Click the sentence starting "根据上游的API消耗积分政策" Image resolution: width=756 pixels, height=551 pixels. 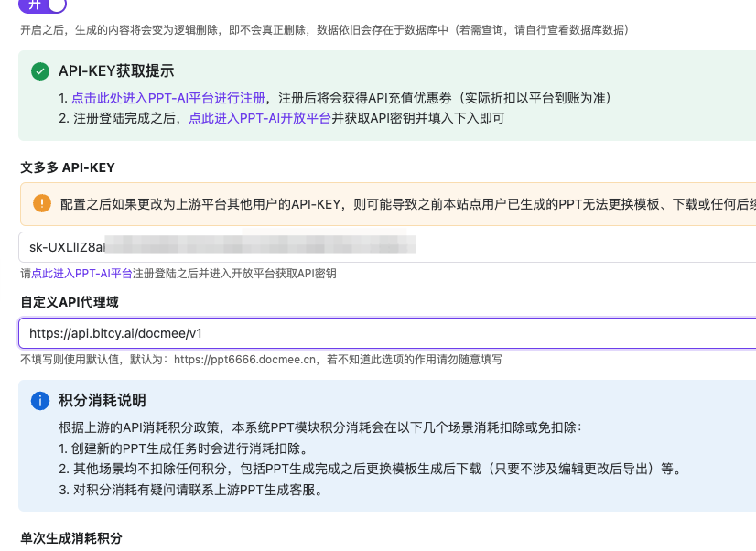point(320,427)
